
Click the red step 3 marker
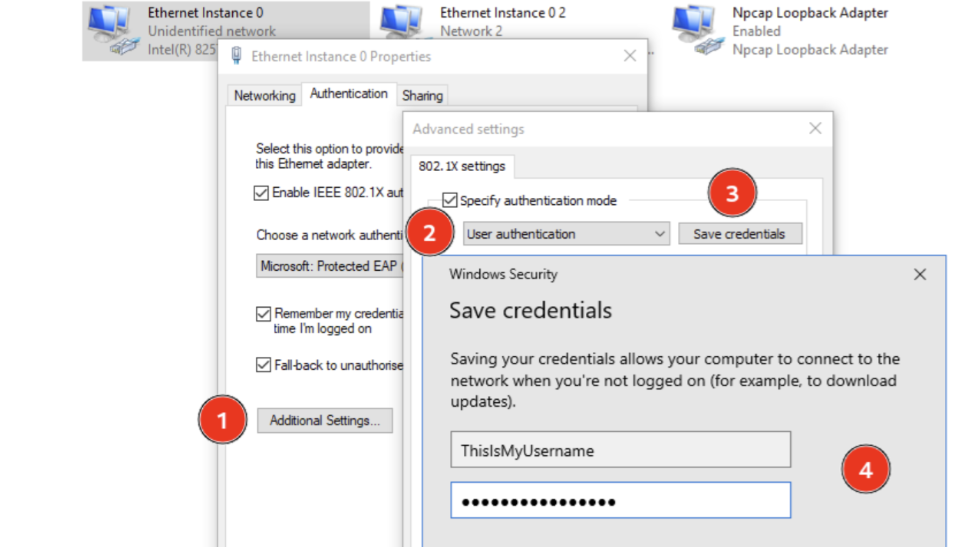tap(732, 193)
